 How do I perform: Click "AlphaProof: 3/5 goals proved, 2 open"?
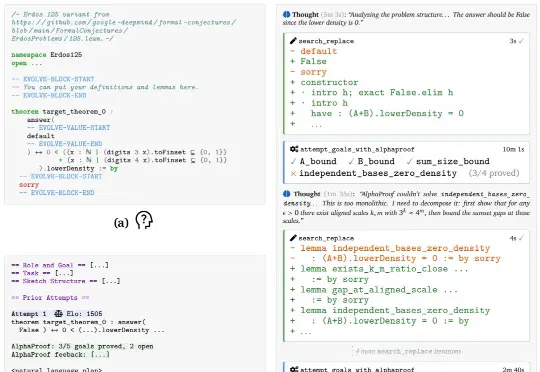82,346
